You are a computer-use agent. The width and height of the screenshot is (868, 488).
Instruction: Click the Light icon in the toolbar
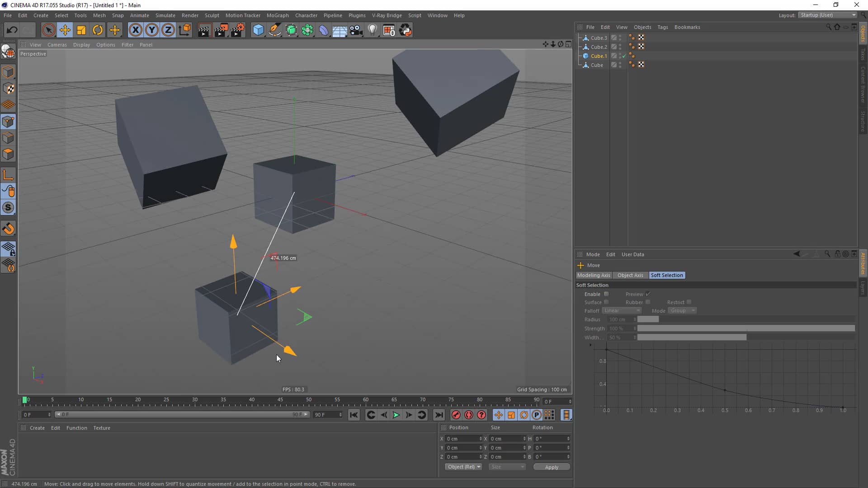373,30
